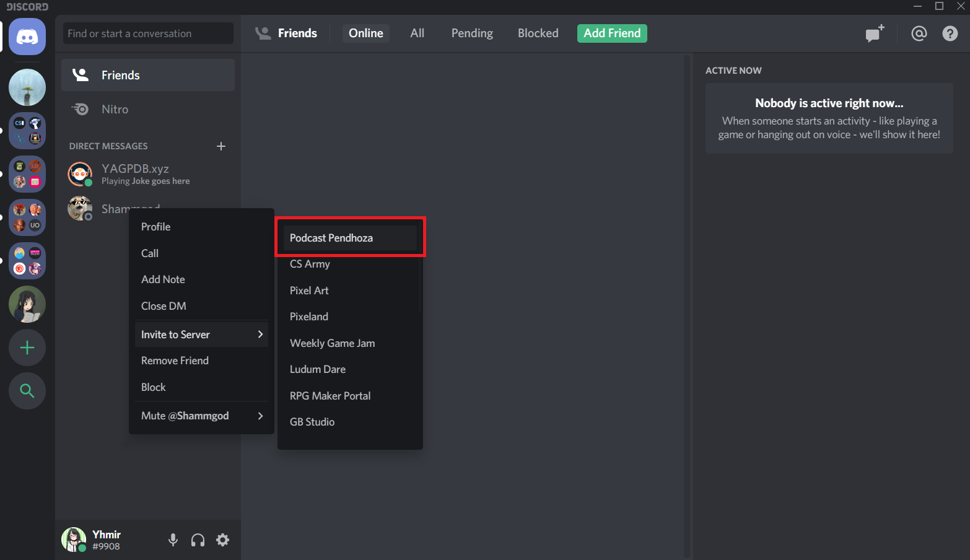The width and height of the screenshot is (970, 560).
Task: Open the Nitro page
Action: pos(115,109)
